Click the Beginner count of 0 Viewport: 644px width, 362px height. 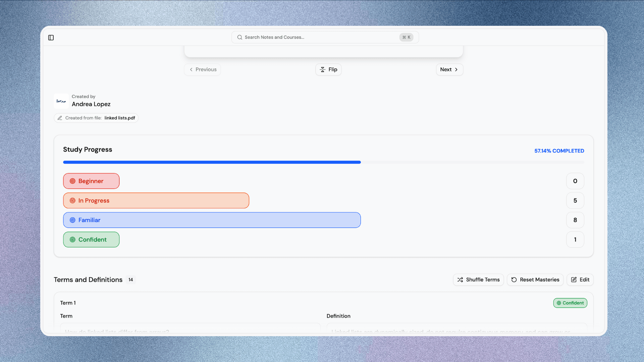(x=575, y=181)
